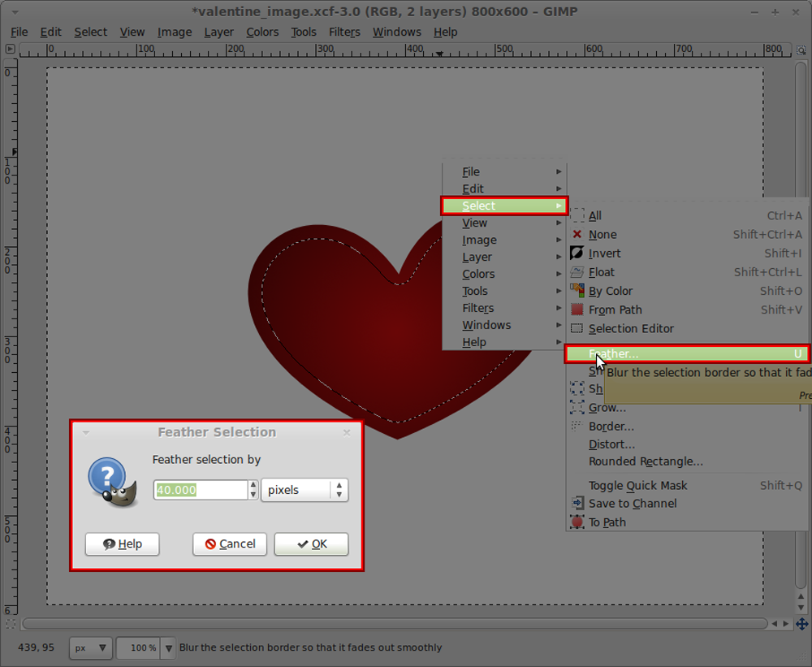Click the Save to Channel icon
Image resolution: width=812 pixels, height=667 pixels.
click(x=577, y=504)
